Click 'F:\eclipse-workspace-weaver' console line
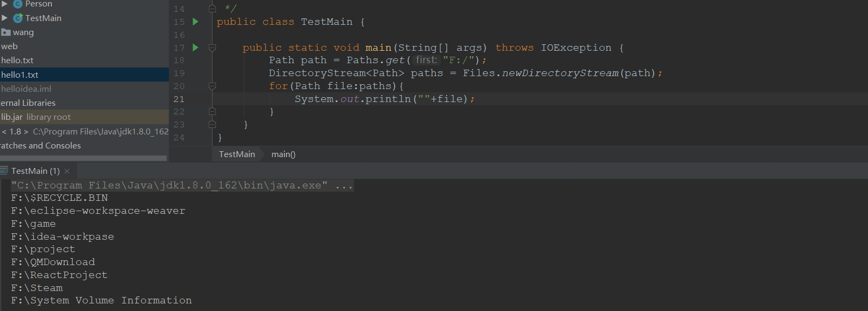 tap(98, 211)
